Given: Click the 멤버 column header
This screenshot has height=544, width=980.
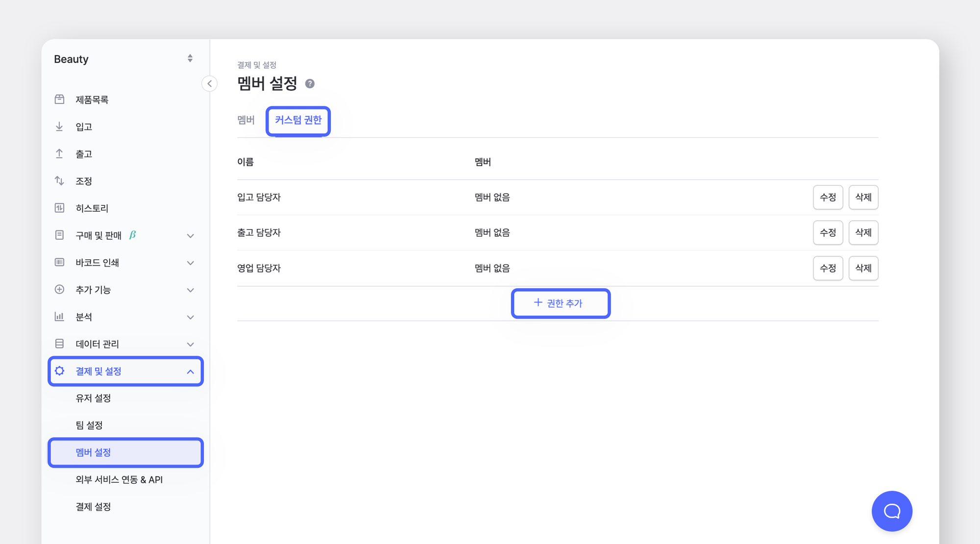Looking at the screenshot, I should [x=483, y=162].
